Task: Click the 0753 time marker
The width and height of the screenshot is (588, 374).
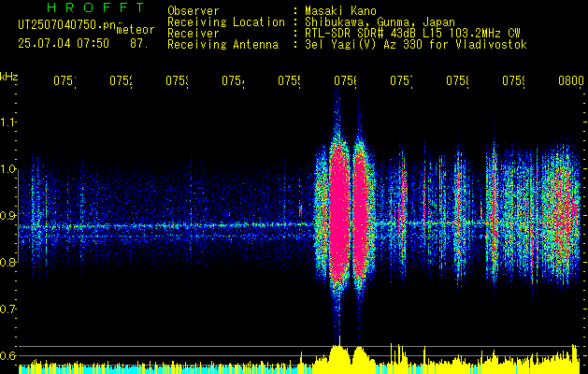Action: [x=177, y=81]
